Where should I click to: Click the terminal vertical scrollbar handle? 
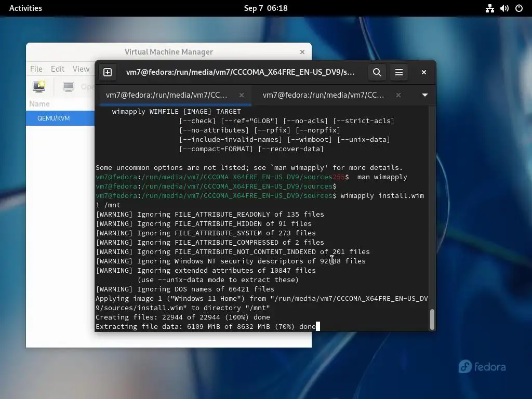tap(432, 320)
